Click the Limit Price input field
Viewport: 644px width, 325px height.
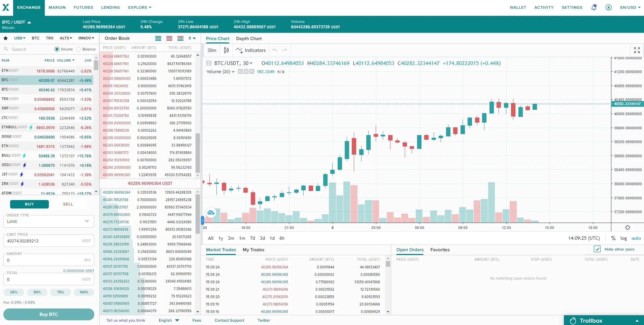49,241
